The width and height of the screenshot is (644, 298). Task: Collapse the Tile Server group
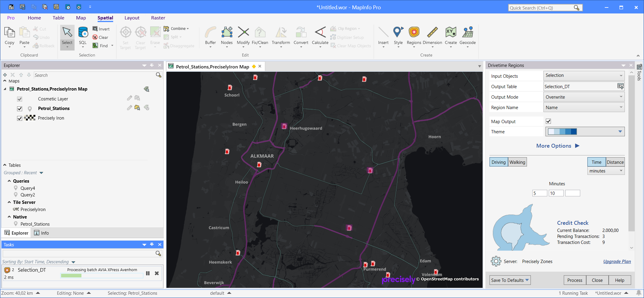click(x=9, y=202)
